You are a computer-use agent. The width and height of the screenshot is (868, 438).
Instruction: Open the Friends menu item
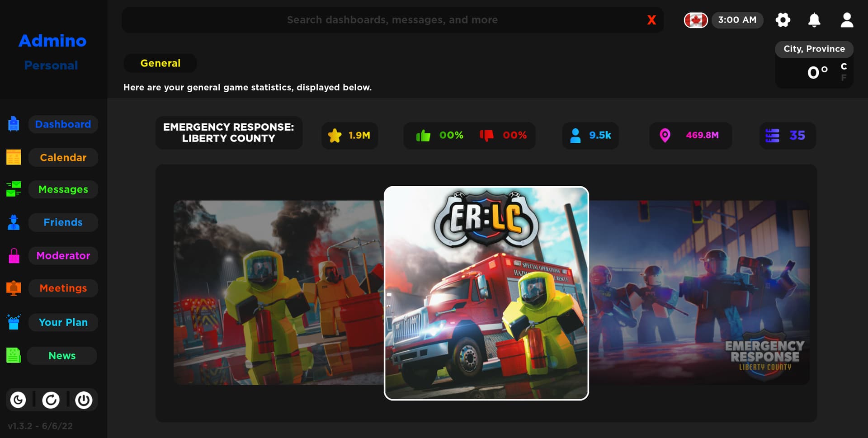tap(63, 222)
